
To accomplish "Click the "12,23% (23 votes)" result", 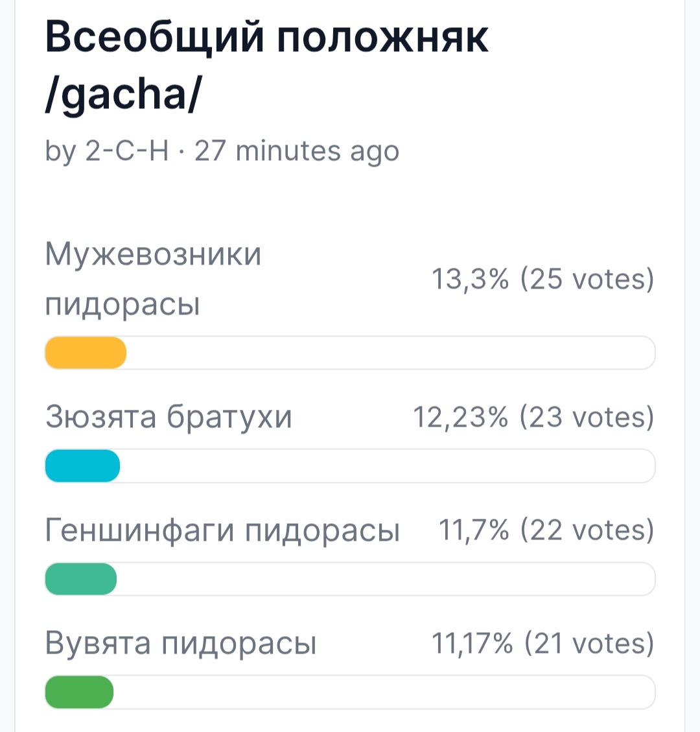I will (x=534, y=417).
